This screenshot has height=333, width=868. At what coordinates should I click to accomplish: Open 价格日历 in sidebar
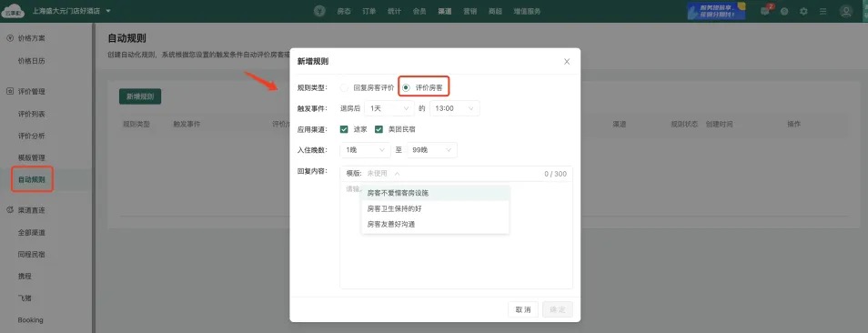click(x=32, y=61)
